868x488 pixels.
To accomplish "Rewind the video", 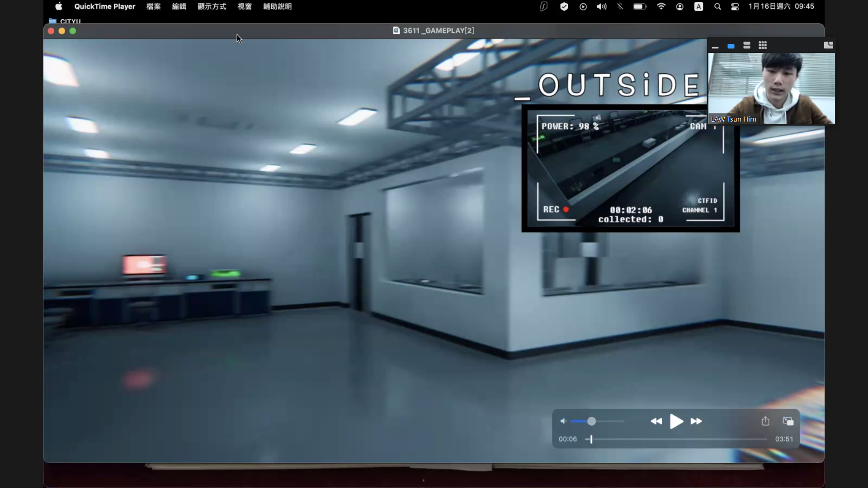I will pyautogui.click(x=656, y=421).
